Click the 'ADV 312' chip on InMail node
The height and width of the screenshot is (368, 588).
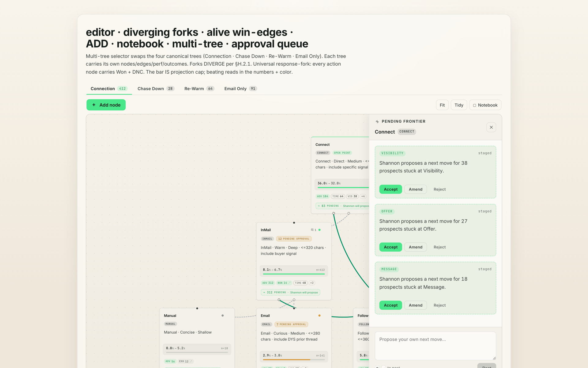click(x=268, y=283)
